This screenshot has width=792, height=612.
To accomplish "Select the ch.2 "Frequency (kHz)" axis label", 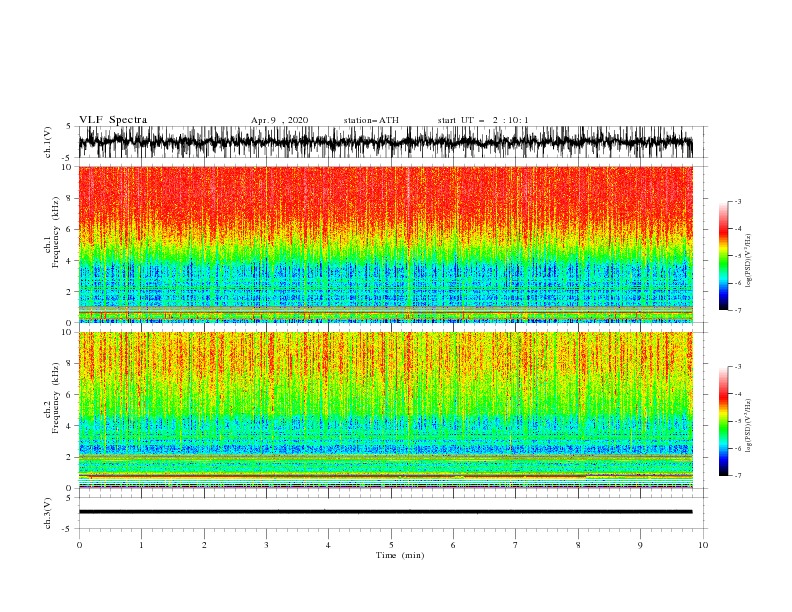I will tap(55, 398).
